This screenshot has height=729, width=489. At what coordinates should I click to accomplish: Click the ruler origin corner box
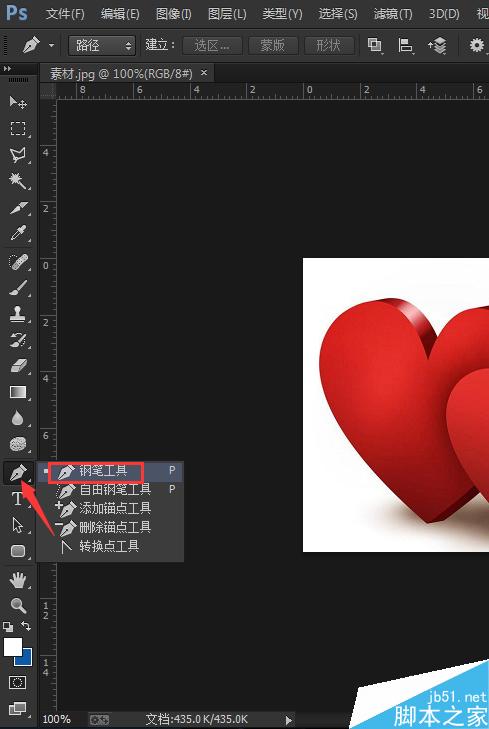click(x=48, y=91)
